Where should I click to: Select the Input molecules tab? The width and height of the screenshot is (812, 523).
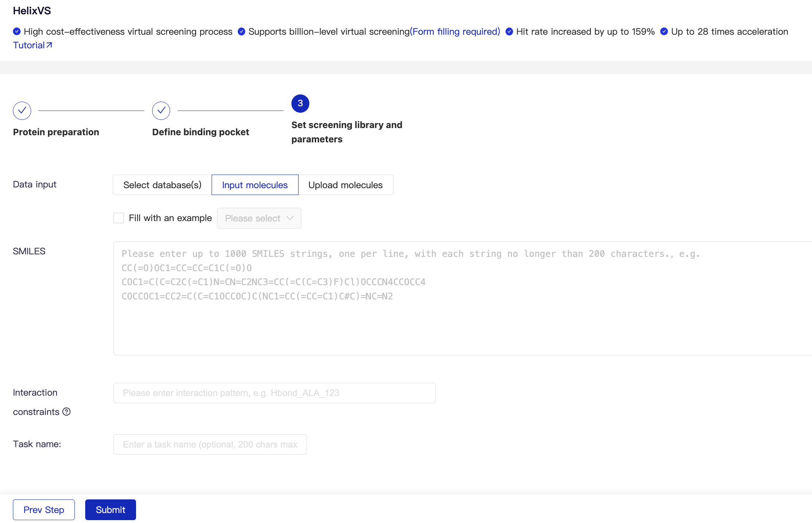(255, 185)
